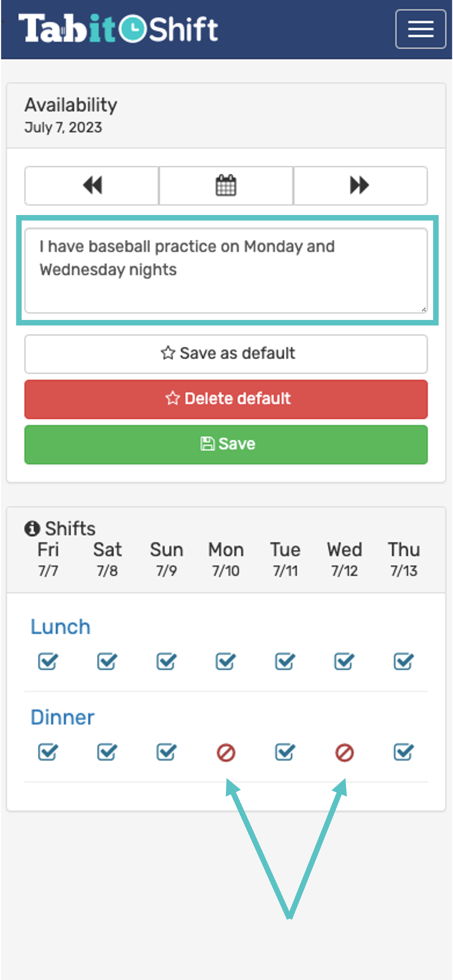Screen dimensions: 453x980
Task: Go to previous week with rewind arrows
Action: [x=92, y=185]
